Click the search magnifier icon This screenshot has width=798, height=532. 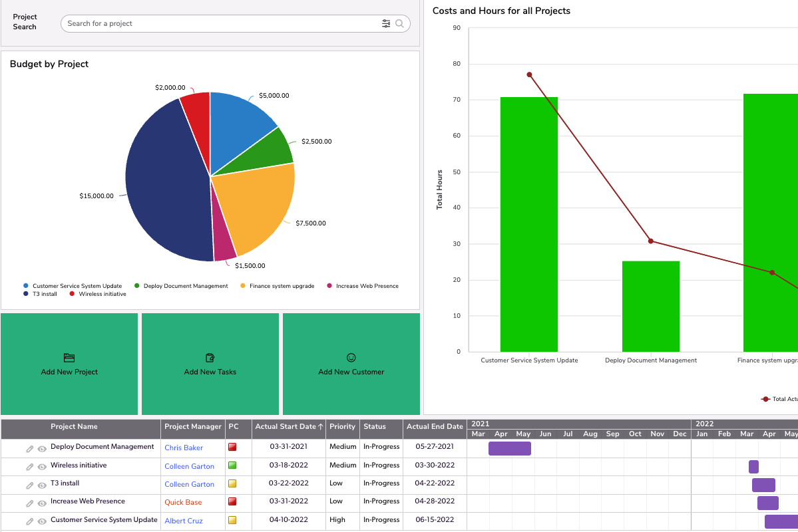(x=399, y=24)
